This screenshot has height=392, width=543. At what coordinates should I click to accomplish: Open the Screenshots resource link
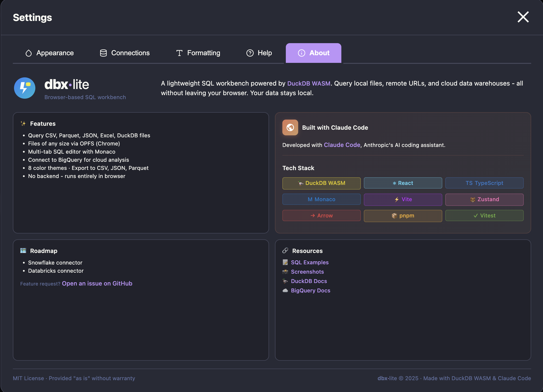click(307, 272)
